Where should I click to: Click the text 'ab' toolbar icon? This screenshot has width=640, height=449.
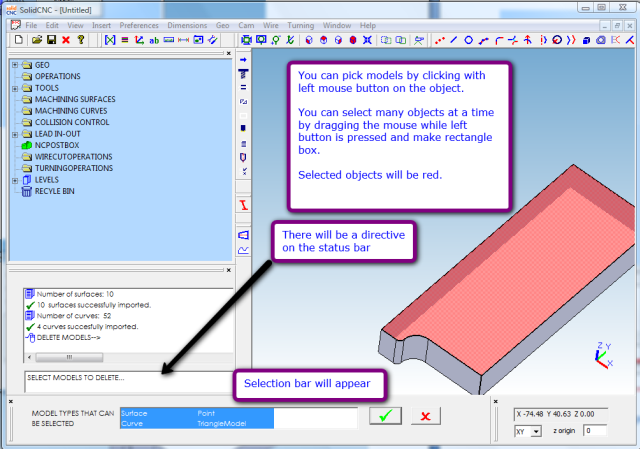154,40
